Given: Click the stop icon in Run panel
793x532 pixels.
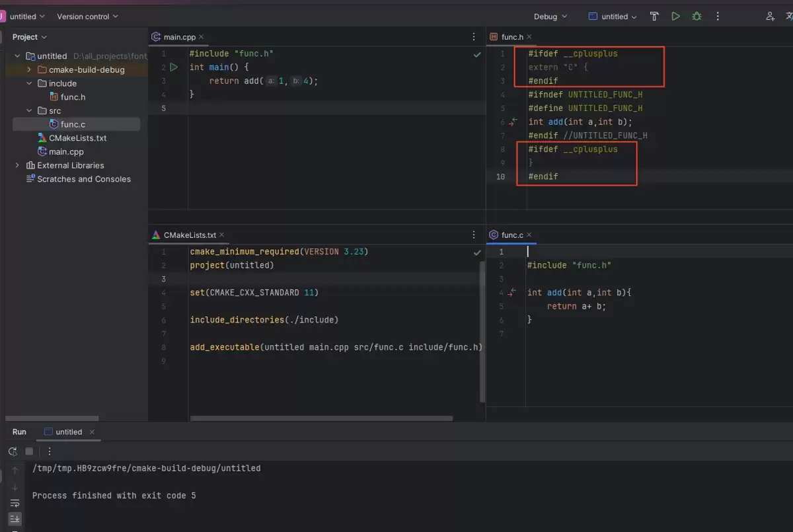Looking at the screenshot, I should [29, 451].
